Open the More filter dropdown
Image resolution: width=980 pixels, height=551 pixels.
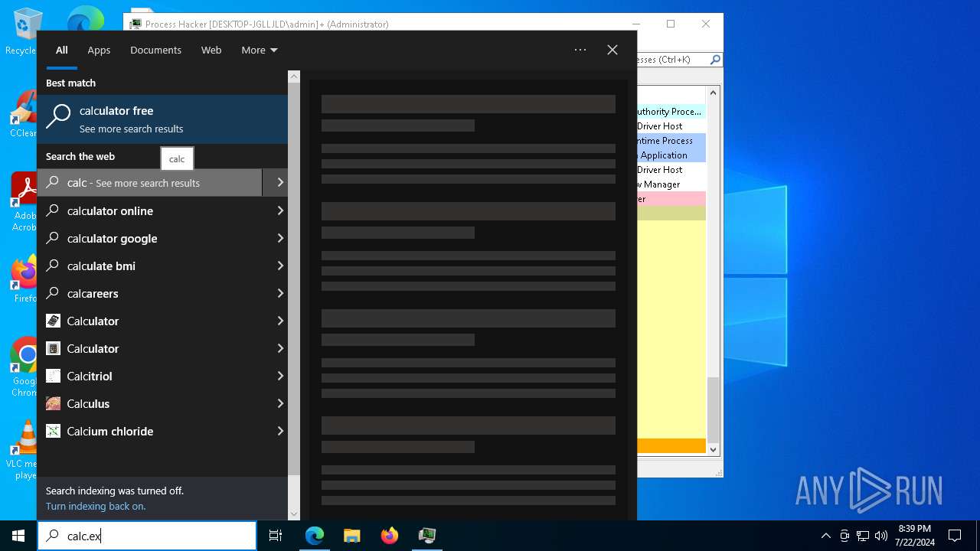coord(260,50)
